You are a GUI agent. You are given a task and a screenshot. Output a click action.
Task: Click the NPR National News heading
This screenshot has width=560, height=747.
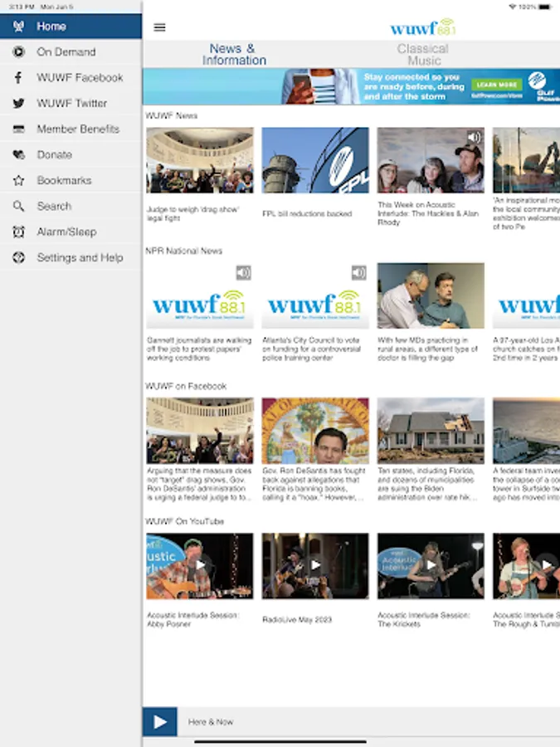pyautogui.click(x=184, y=251)
